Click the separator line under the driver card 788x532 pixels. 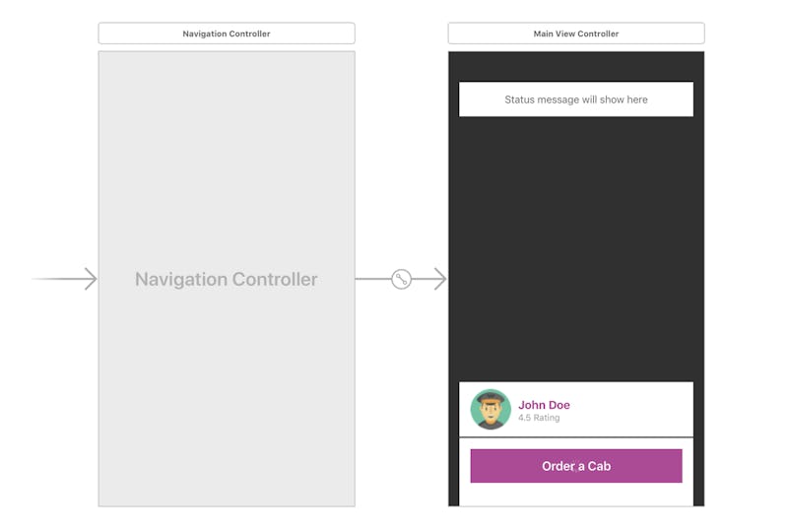point(576,436)
